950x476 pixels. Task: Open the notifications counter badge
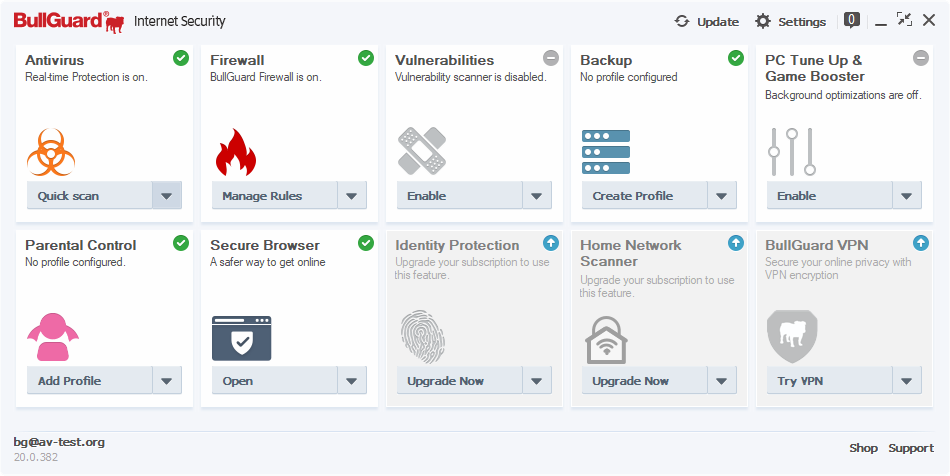(851, 20)
